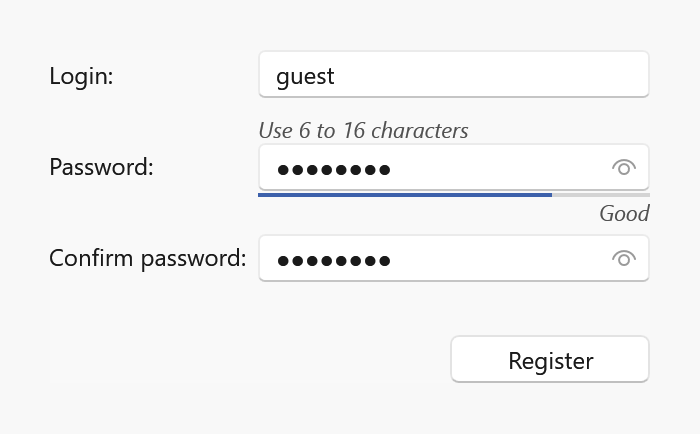The width and height of the screenshot is (700, 434).
Task: Reveal Confirm password using its eye icon
Action: tap(624, 259)
